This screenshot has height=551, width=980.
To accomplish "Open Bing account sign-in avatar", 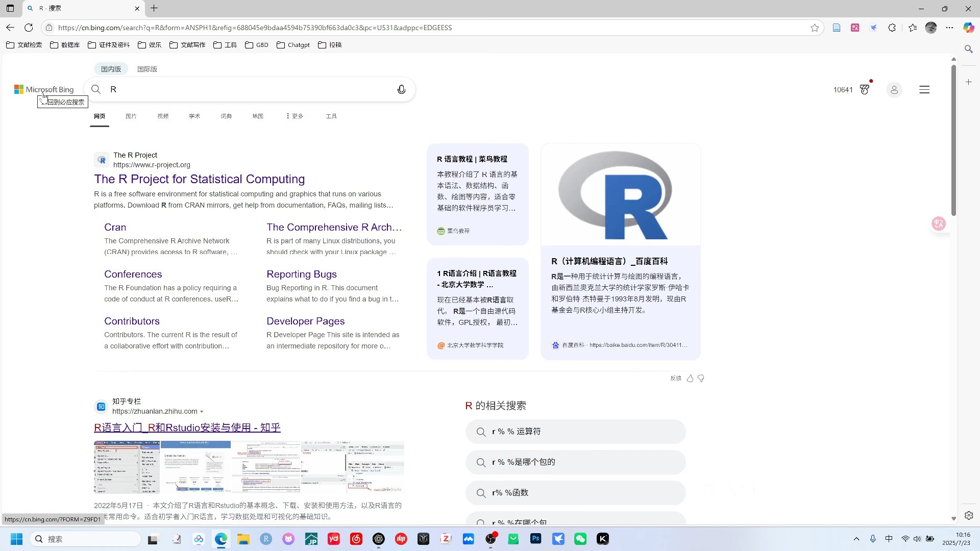I will [894, 90].
